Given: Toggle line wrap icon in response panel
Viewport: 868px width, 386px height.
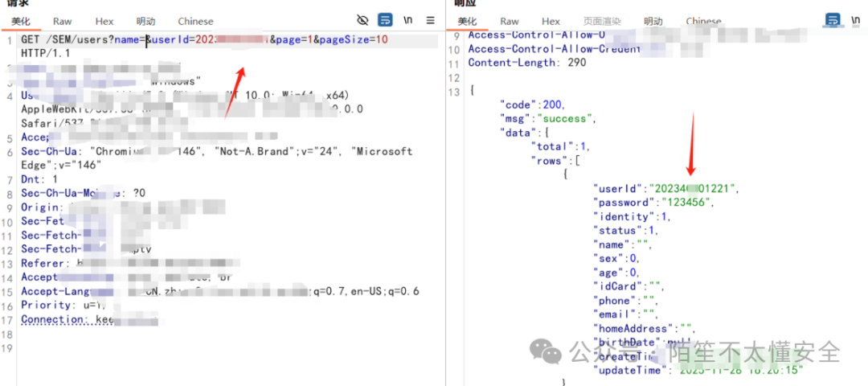Looking at the screenshot, I should [x=832, y=20].
